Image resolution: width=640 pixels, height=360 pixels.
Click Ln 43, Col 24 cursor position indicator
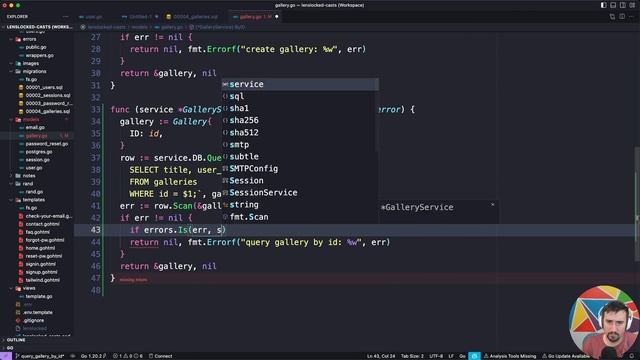381,356
